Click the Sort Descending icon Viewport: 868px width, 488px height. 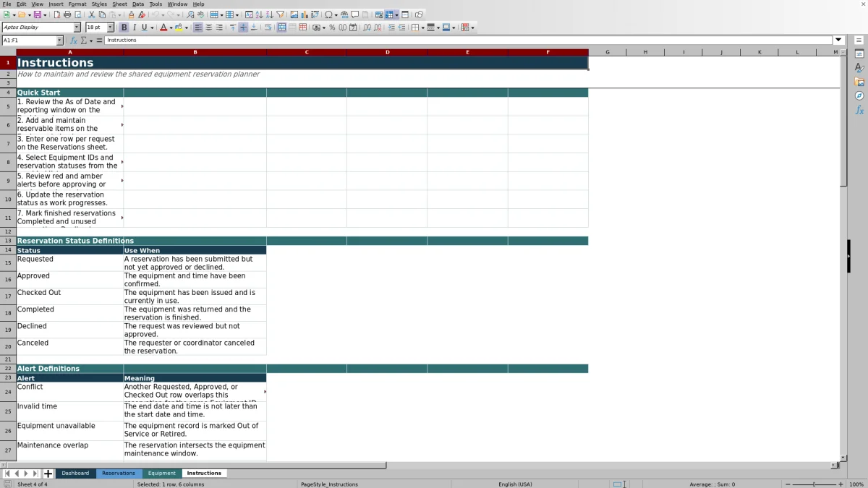[x=269, y=14]
